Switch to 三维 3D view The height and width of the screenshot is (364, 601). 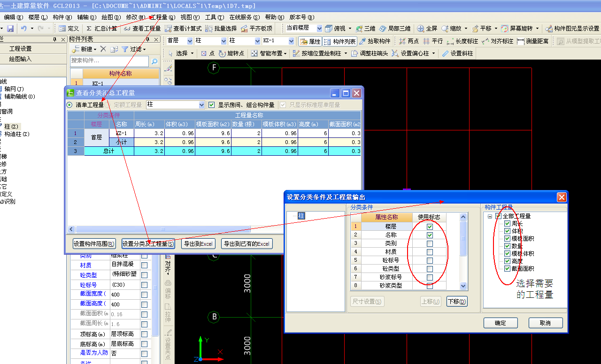coord(366,29)
